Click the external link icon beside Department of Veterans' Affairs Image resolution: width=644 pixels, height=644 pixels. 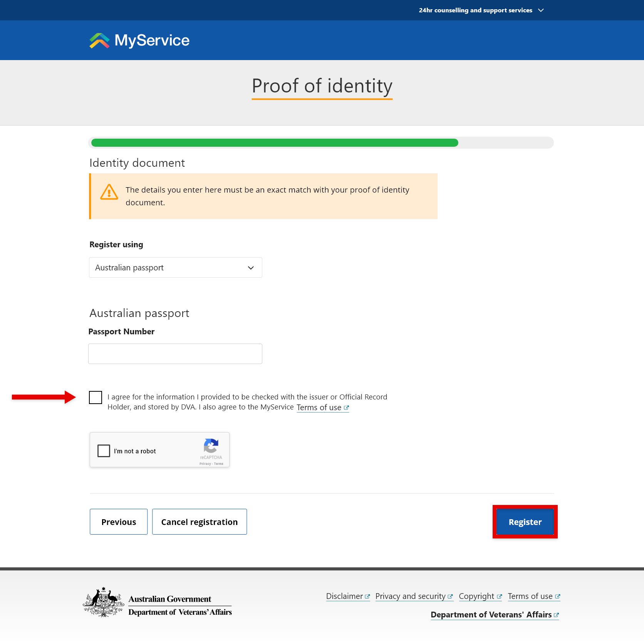click(x=556, y=615)
